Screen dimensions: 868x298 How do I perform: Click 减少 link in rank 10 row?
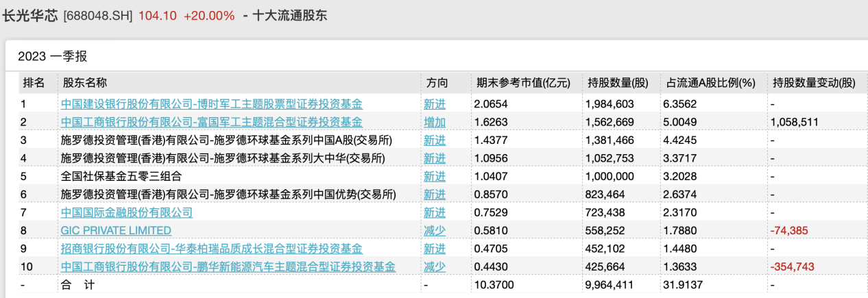(x=435, y=266)
